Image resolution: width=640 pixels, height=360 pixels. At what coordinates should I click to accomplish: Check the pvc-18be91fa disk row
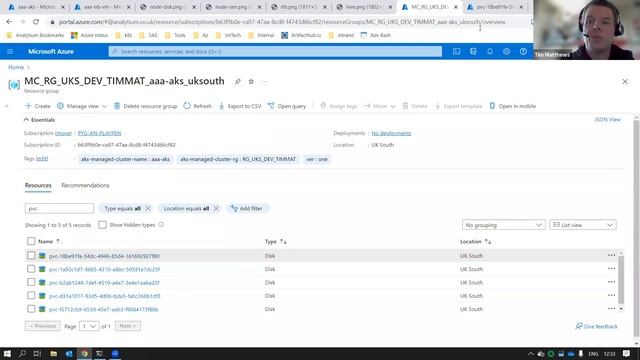31,256
